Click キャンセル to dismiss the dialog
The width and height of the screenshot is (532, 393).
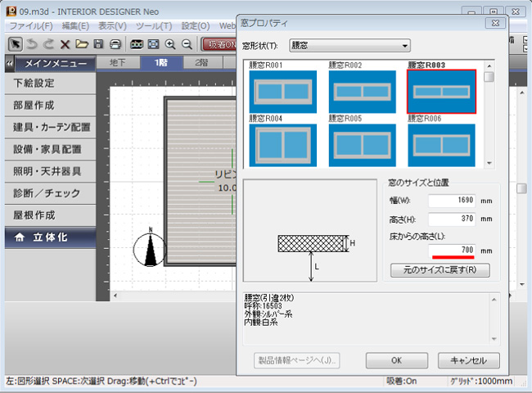[x=468, y=360]
